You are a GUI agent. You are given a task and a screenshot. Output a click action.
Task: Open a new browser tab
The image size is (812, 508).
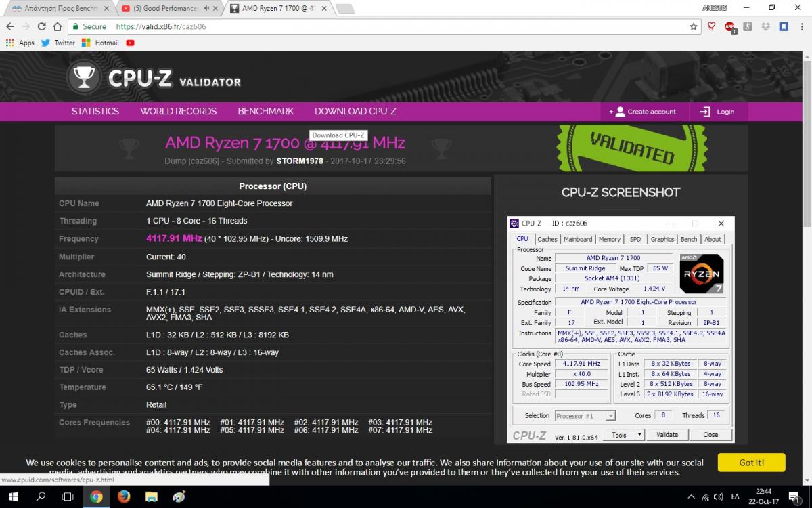coord(344,8)
